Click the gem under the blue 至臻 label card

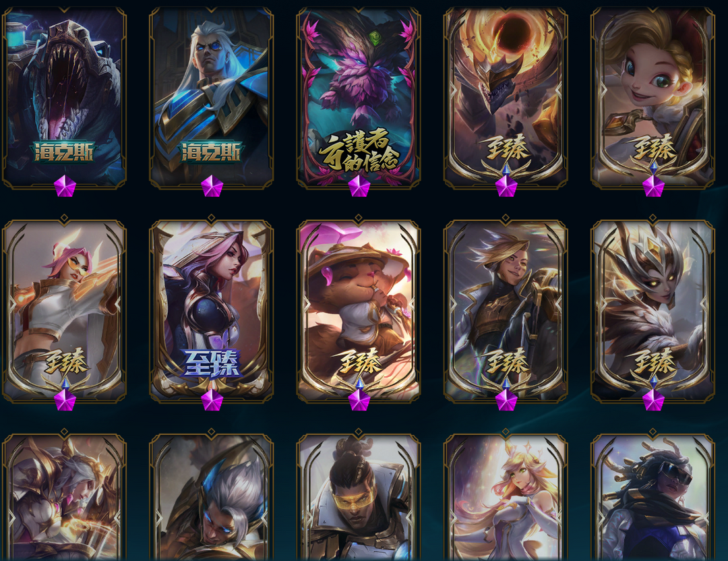[212, 400]
